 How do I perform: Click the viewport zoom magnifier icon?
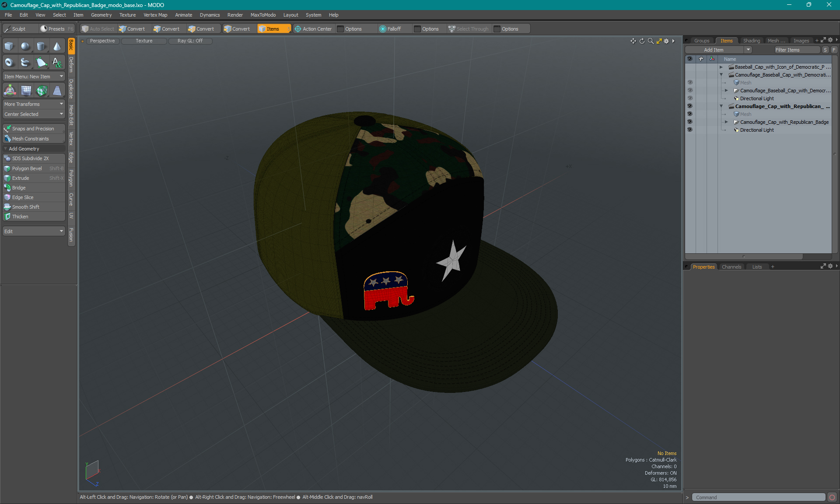point(651,41)
